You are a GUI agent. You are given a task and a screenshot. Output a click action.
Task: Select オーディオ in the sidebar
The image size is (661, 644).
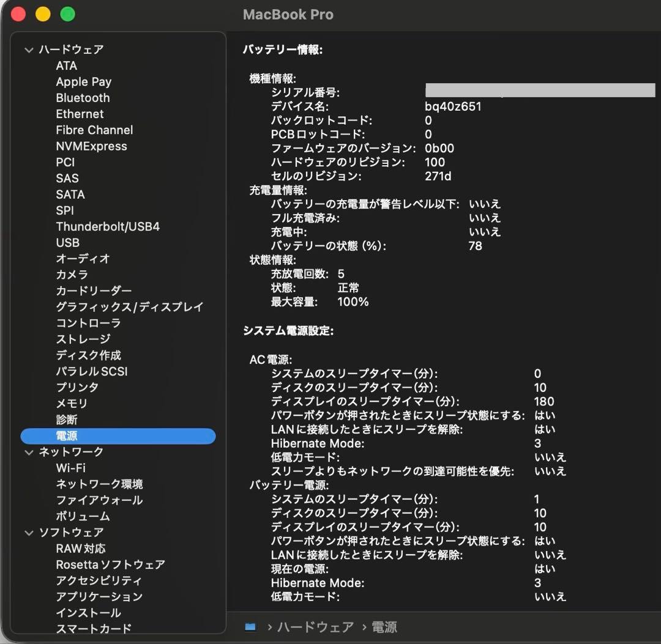[83, 259]
